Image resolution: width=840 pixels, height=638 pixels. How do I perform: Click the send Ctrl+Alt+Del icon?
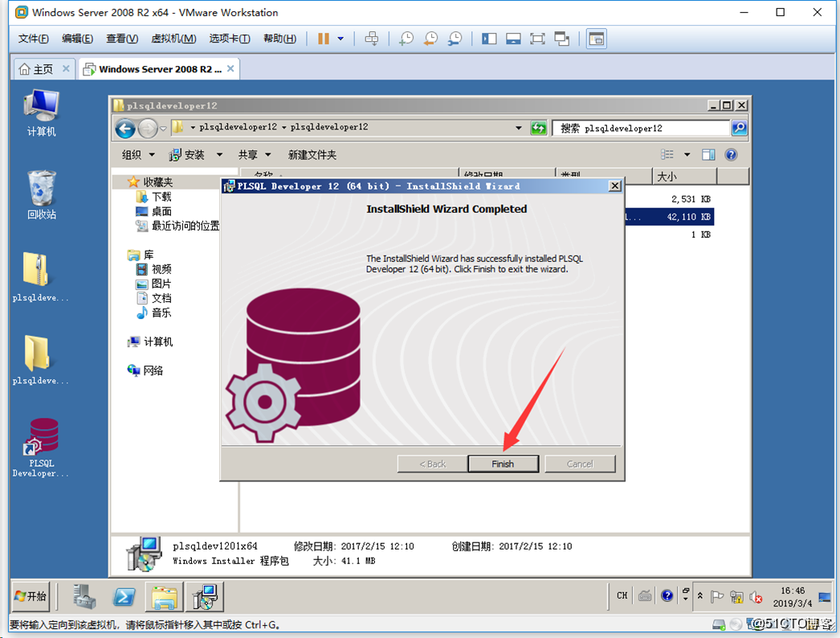coord(371,39)
